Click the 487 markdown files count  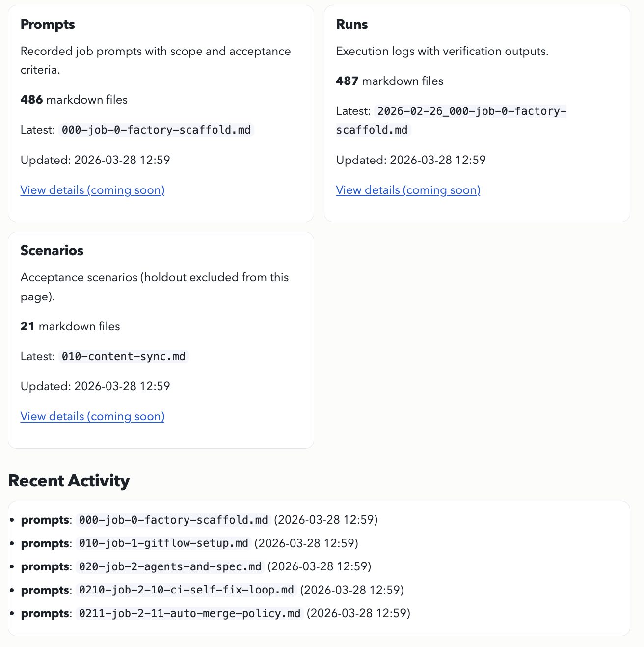pos(389,81)
